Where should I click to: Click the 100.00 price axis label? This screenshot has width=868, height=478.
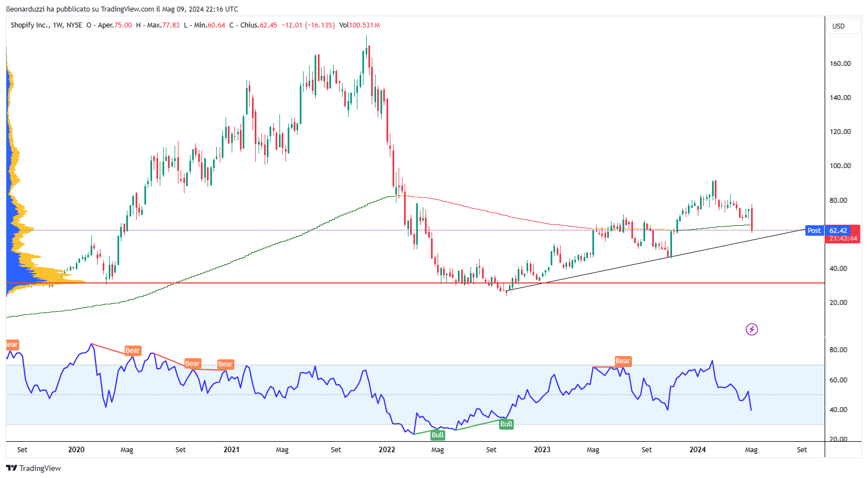(840, 165)
